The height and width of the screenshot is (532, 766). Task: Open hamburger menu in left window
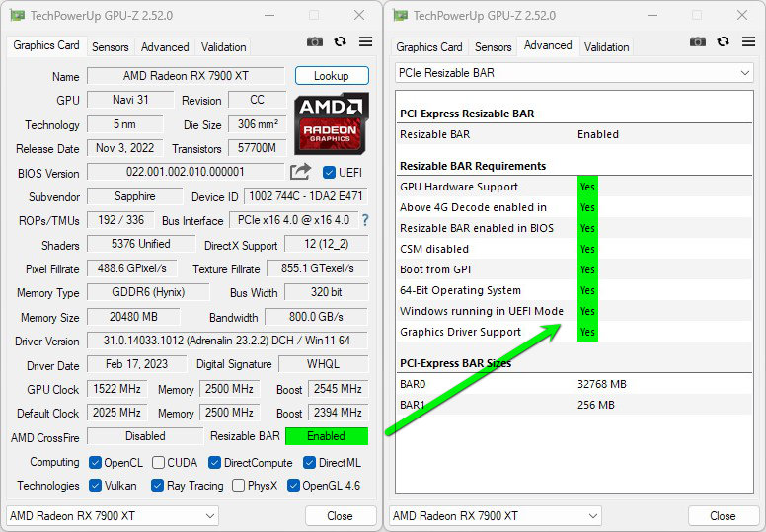[365, 42]
